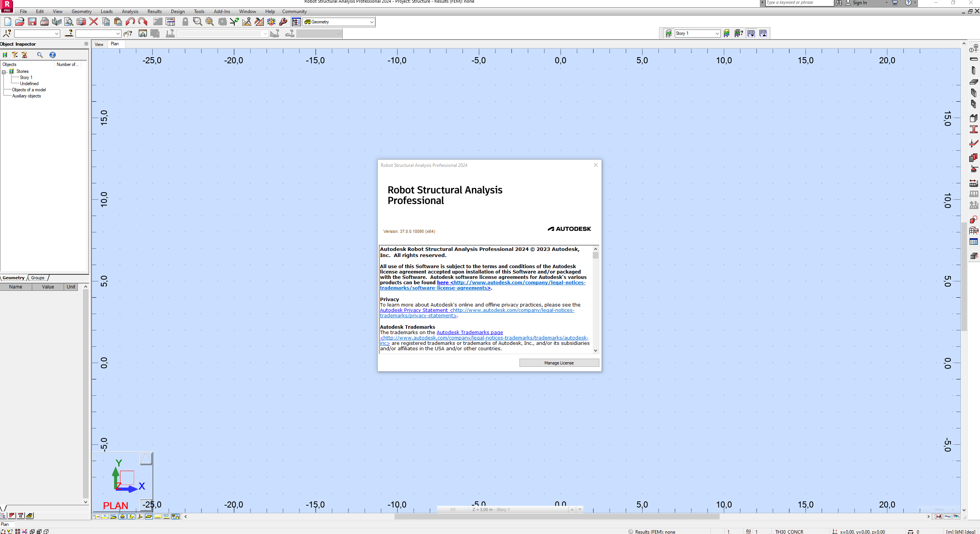
Task: Open the Supports icon in the right toolbar
Action: click(973, 169)
